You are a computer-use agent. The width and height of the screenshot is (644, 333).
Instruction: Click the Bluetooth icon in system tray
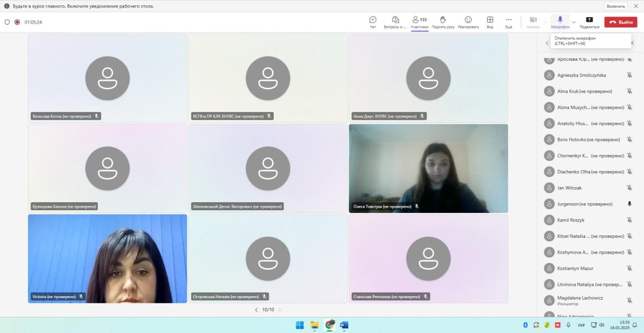525,325
